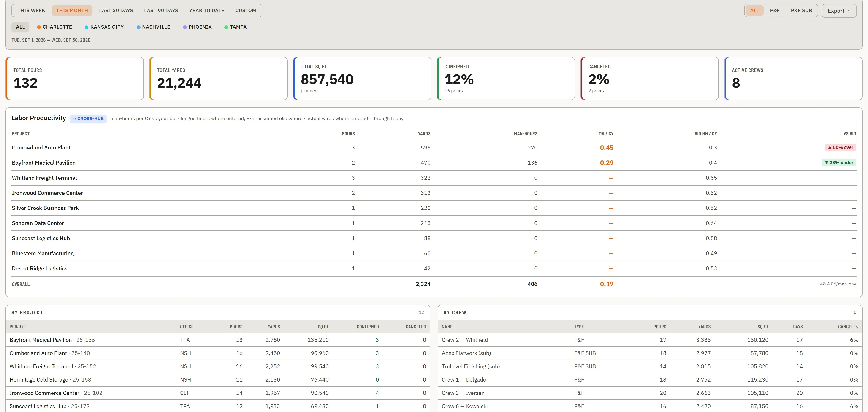
Task: Filter by the Charlotte hub
Action: (54, 27)
